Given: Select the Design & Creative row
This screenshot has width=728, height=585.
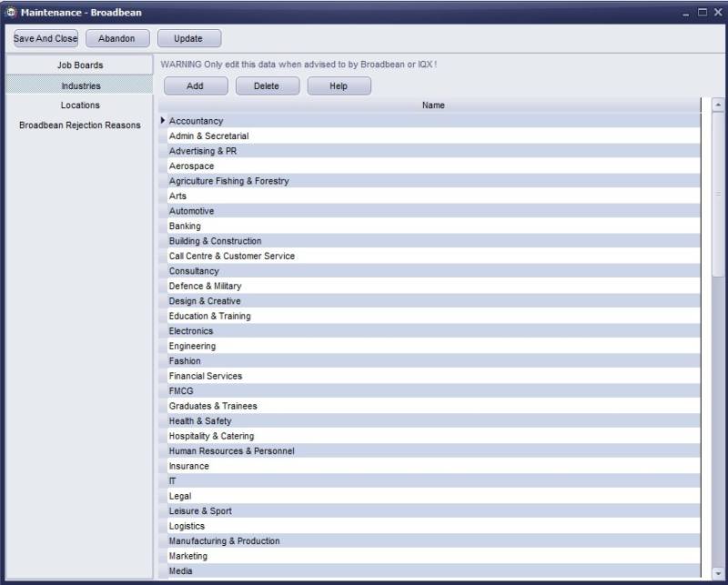Looking at the screenshot, I should click(434, 301).
